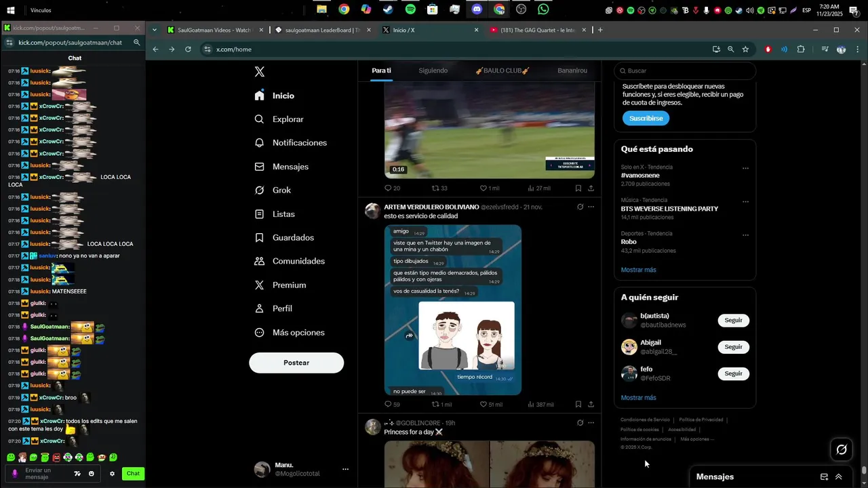868x488 pixels.
Task: Open Mensajes envelope in sidebar
Action: point(281,167)
